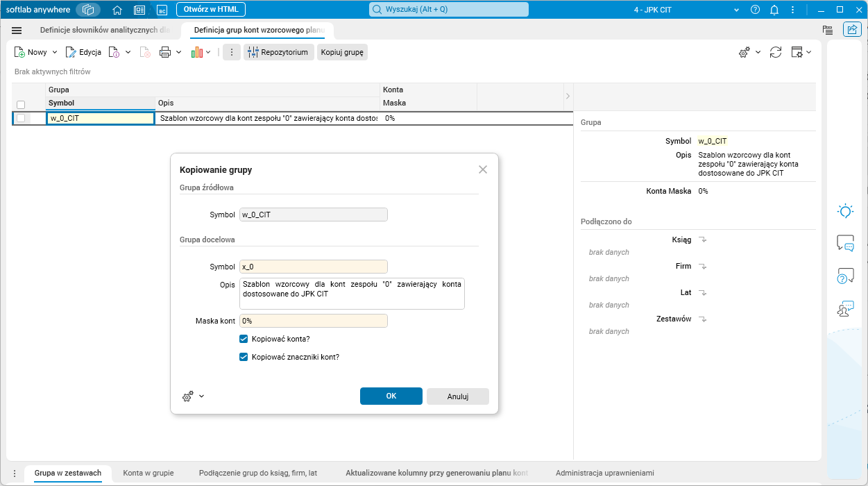Click the Kopiuj grupę button
Screen dimensions: 868x486
click(342, 52)
